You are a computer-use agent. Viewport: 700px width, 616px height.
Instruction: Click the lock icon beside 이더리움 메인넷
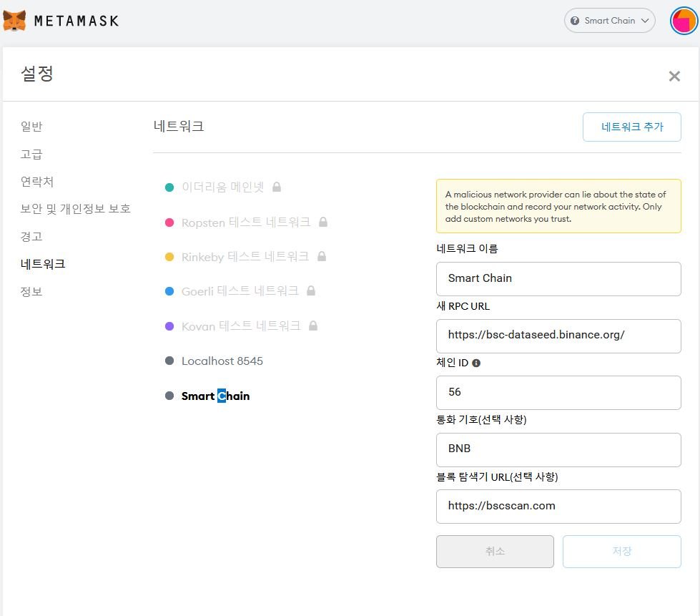coord(277,187)
